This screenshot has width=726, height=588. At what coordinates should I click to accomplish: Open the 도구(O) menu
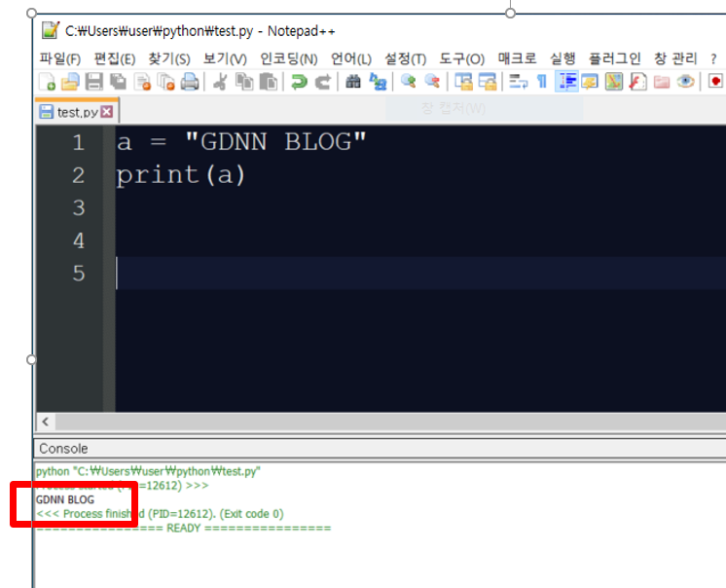461,58
